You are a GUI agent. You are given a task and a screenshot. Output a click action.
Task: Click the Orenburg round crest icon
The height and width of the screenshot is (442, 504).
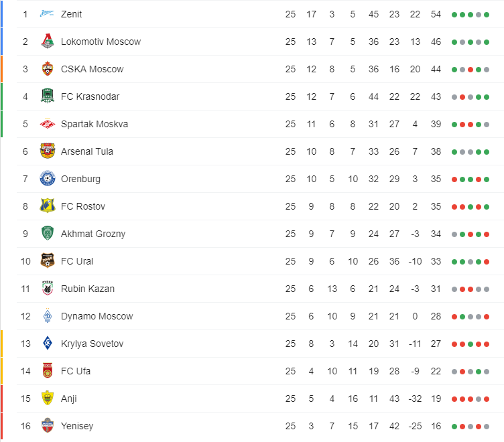point(47,179)
